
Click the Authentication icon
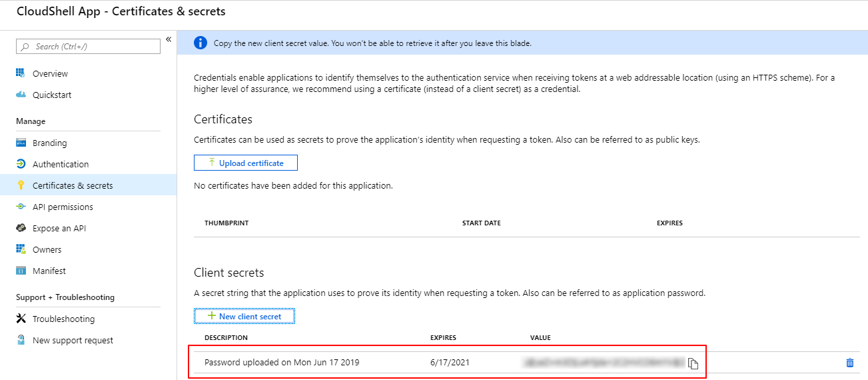tap(21, 164)
